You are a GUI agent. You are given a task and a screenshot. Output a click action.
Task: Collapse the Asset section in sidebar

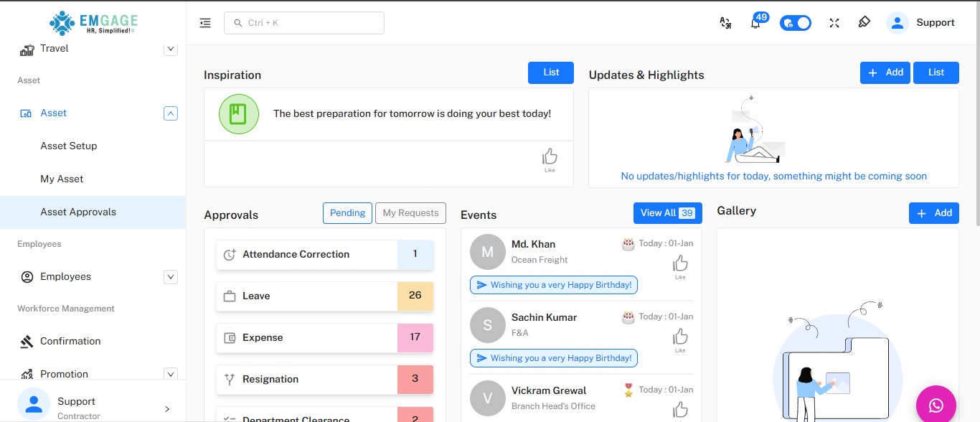click(171, 113)
